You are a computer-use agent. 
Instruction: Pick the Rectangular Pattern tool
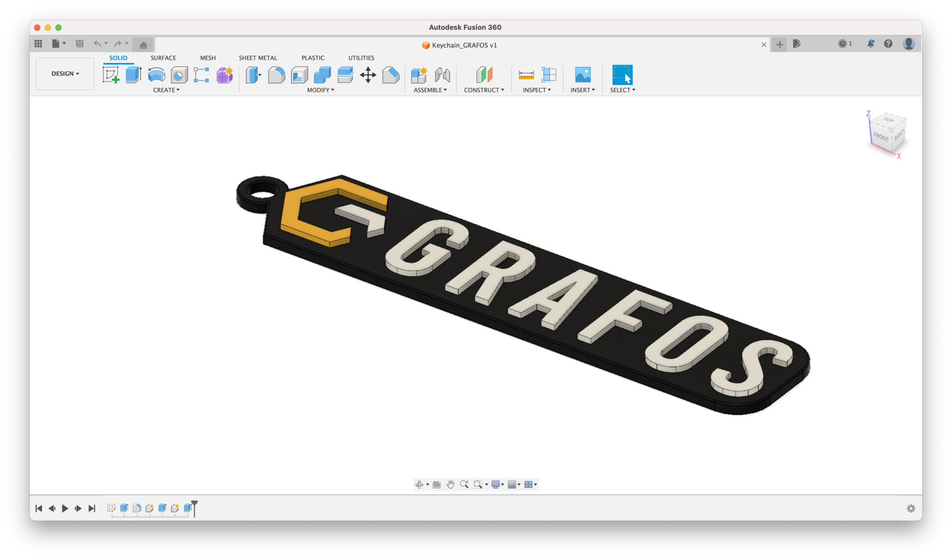point(201,75)
